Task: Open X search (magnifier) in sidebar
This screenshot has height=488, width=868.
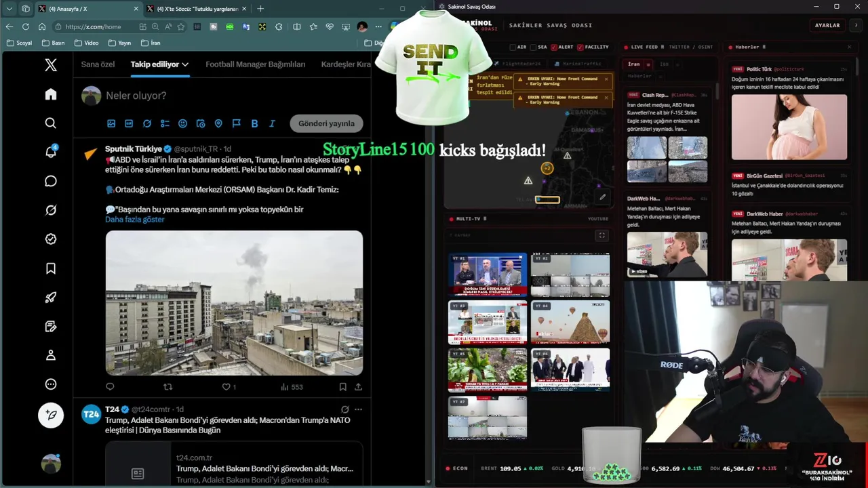Action: (x=51, y=123)
